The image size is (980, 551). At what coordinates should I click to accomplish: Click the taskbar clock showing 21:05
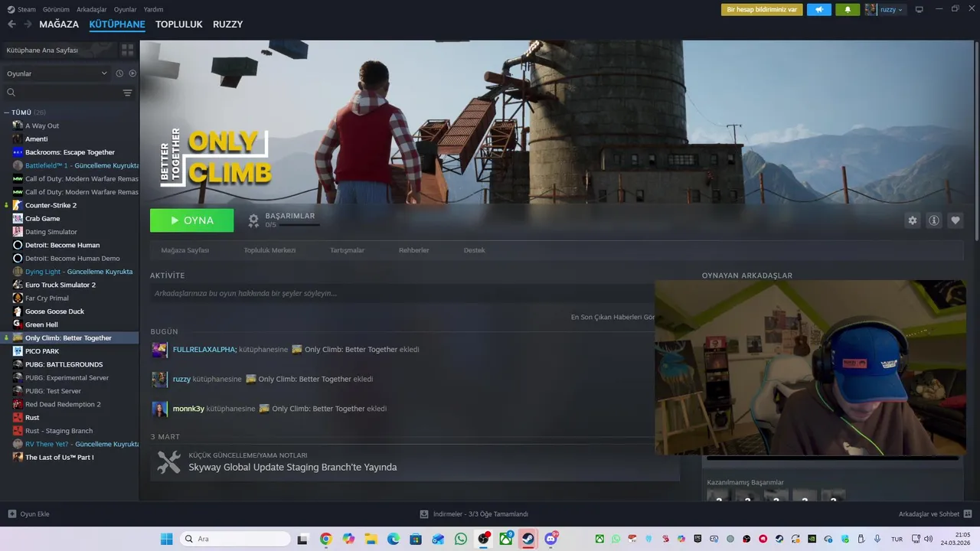tap(957, 539)
